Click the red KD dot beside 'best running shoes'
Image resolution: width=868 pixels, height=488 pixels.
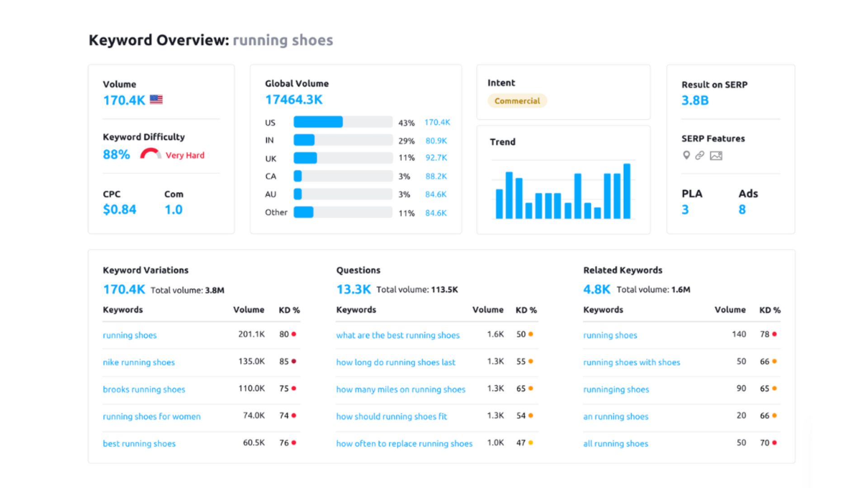coord(294,442)
